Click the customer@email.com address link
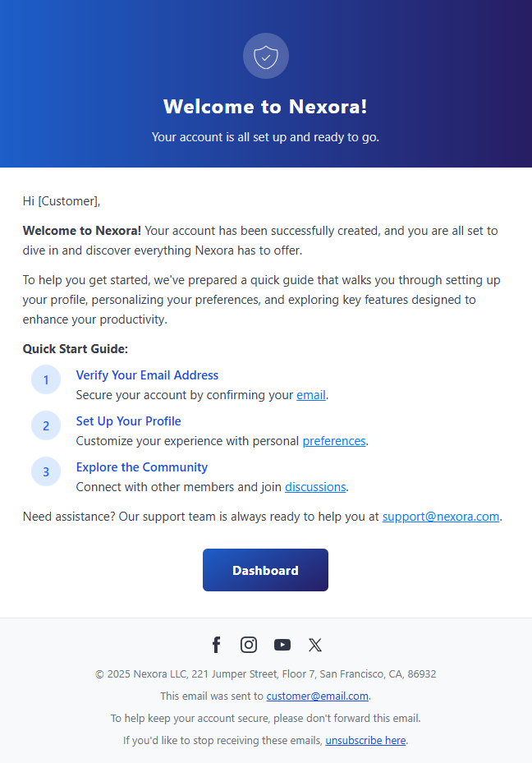532x763 pixels. pyautogui.click(x=317, y=696)
